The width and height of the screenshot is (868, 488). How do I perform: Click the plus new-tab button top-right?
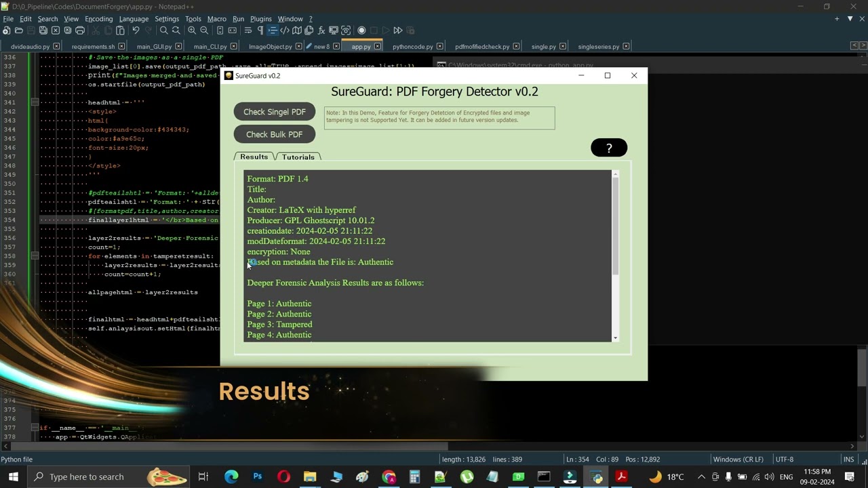837,19
